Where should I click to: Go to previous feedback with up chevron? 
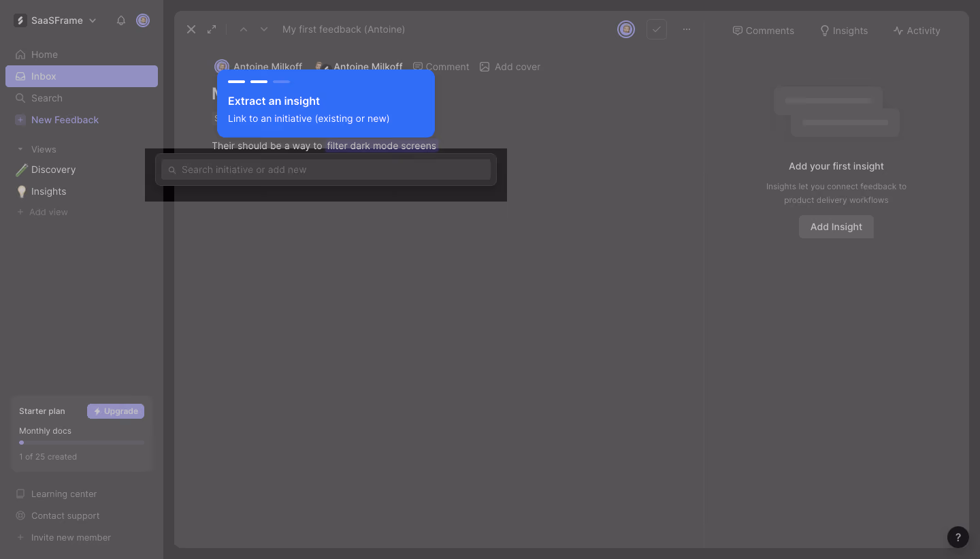click(x=244, y=29)
